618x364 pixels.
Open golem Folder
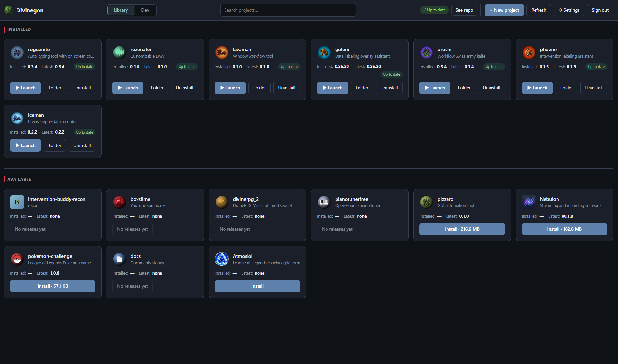(x=362, y=88)
